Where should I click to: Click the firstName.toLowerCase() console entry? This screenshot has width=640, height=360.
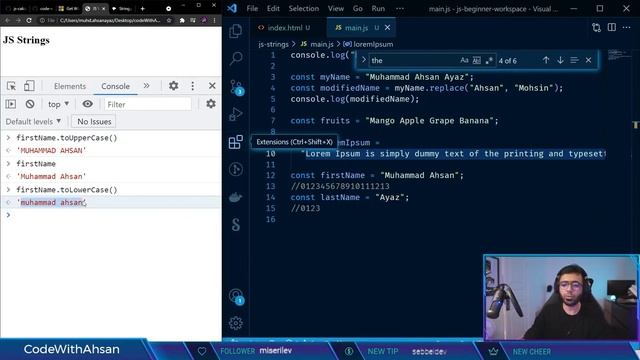click(67, 190)
